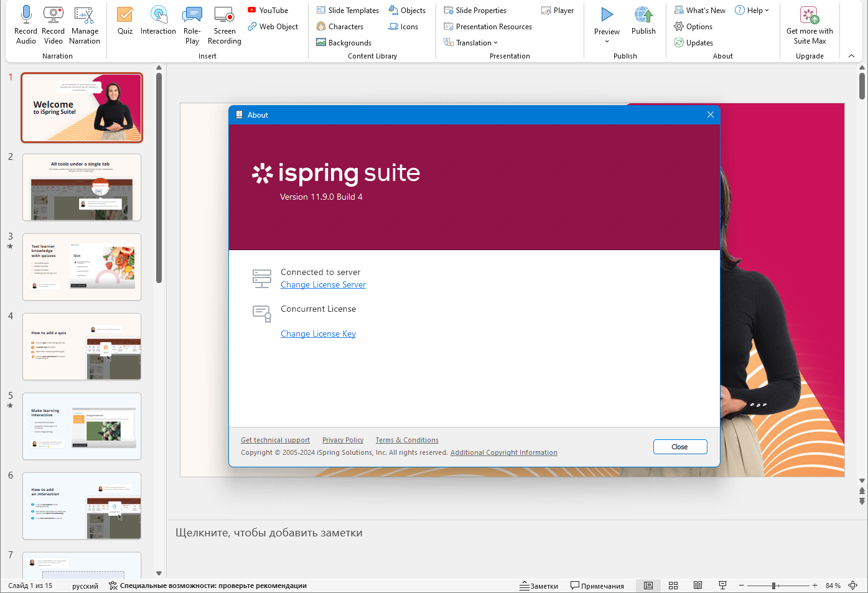Browse Backgrounds library

tap(344, 43)
